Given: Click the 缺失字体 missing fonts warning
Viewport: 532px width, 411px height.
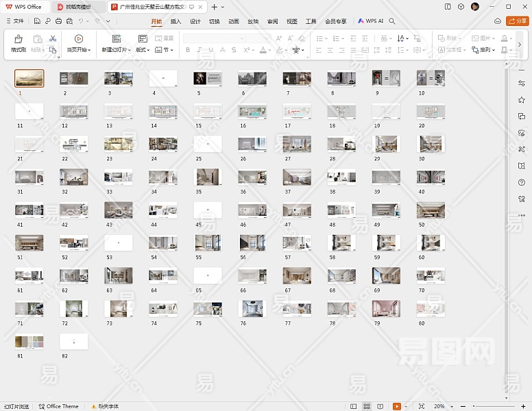Looking at the screenshot, I should 104,406.
